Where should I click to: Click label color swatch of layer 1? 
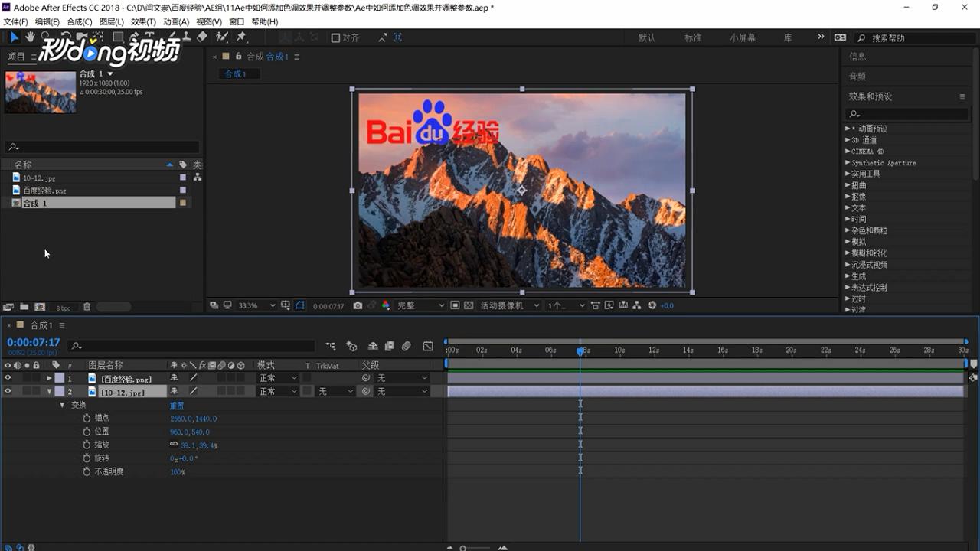[x=59, y=378]
